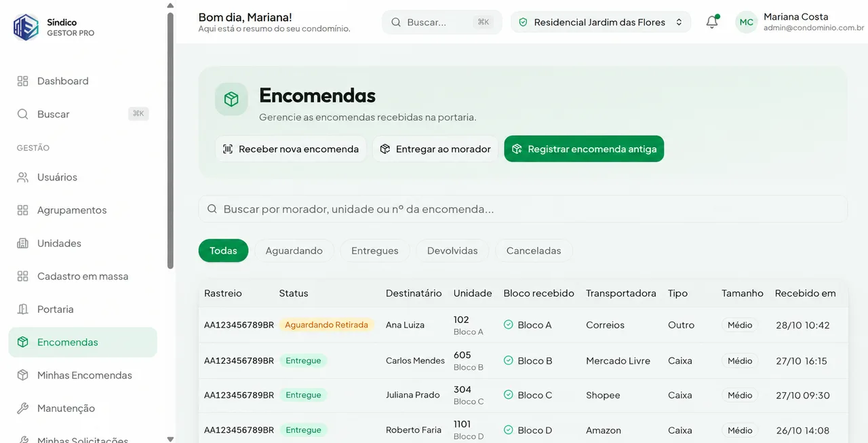Click the Aguardando Retirada status badge
This screenshot has height=443, width=868.
tap(326, 325)
